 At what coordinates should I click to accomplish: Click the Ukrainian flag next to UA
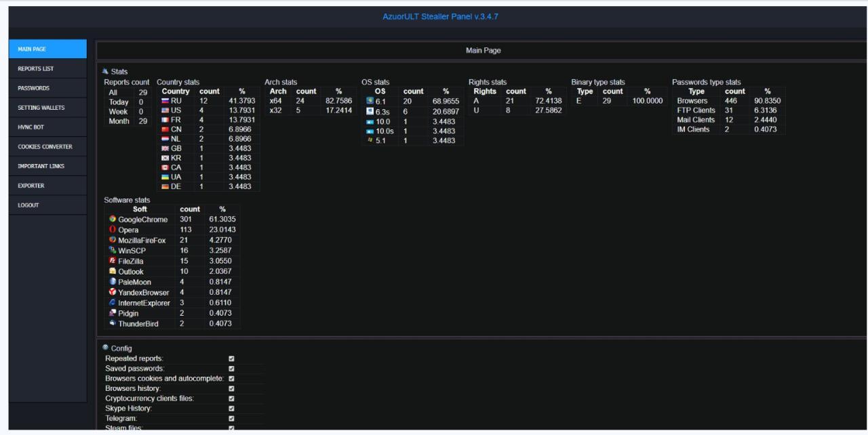point(165,177)
